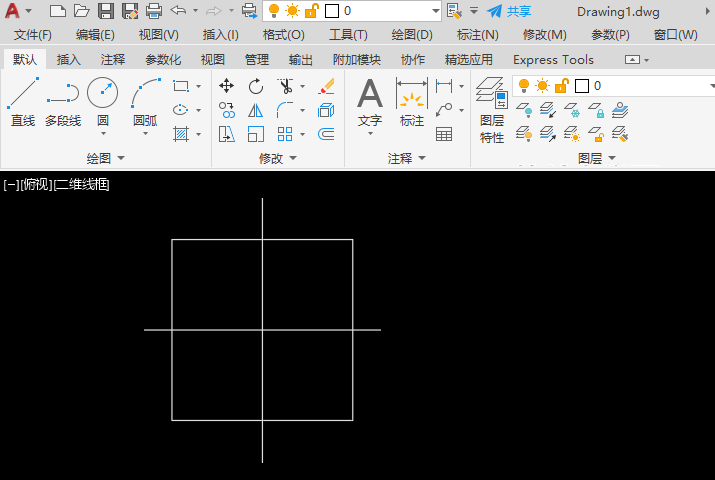Select the Arc (圆弧) tool
The width and height of the screenshot is (715, 480).
tap(145, 100)
